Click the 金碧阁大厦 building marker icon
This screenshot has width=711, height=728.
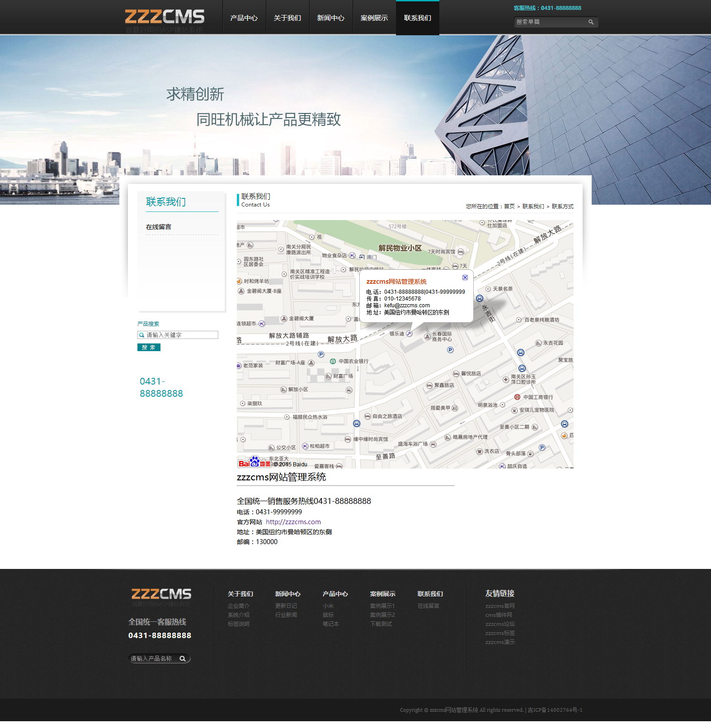tap(284, 319)
